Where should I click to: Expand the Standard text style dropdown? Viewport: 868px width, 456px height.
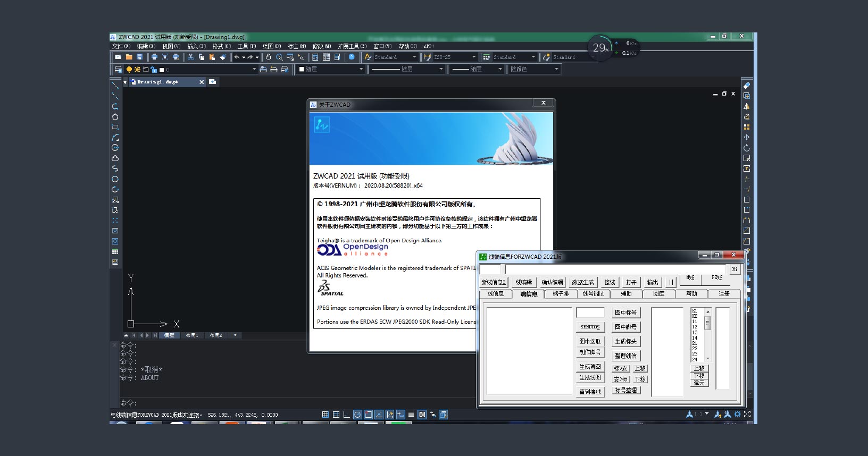pyautogui.click(x=414, y=57)
